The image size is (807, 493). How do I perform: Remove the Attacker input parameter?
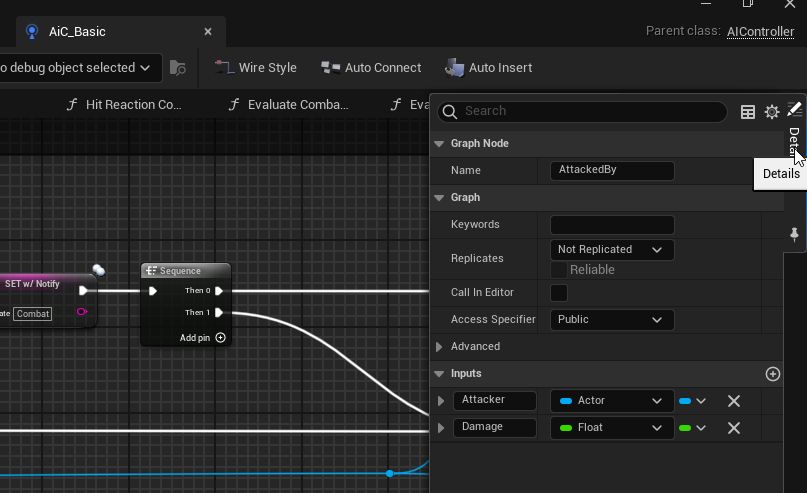(734, 401)
